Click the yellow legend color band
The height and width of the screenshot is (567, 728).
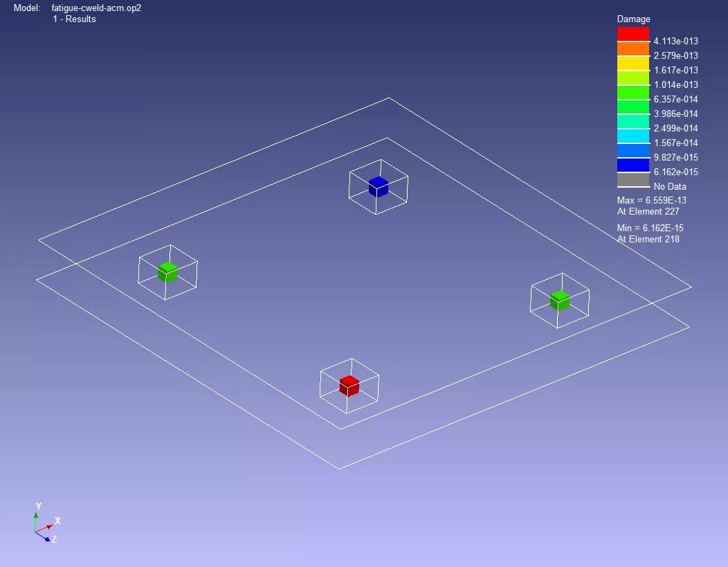click(633, 63)
